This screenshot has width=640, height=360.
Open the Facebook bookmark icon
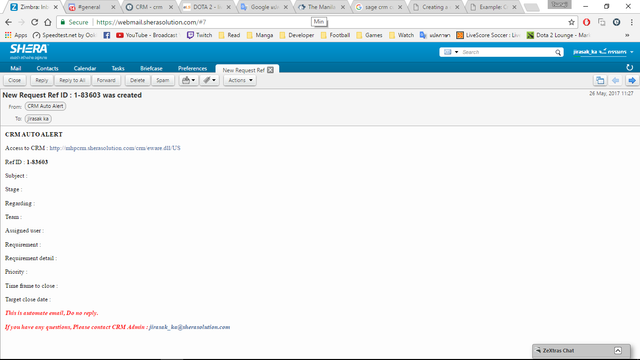click(x=107, y=35)
